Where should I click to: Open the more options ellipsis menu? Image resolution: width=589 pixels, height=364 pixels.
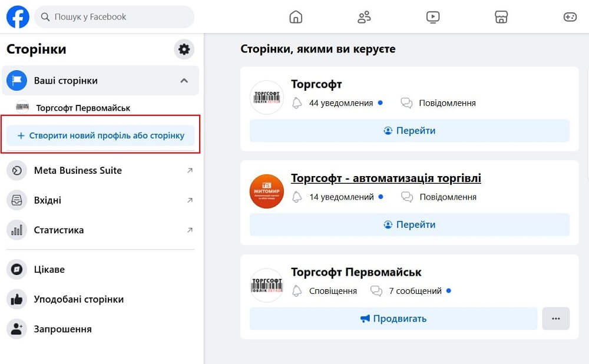pyautogui.click(x=555, y=318)
